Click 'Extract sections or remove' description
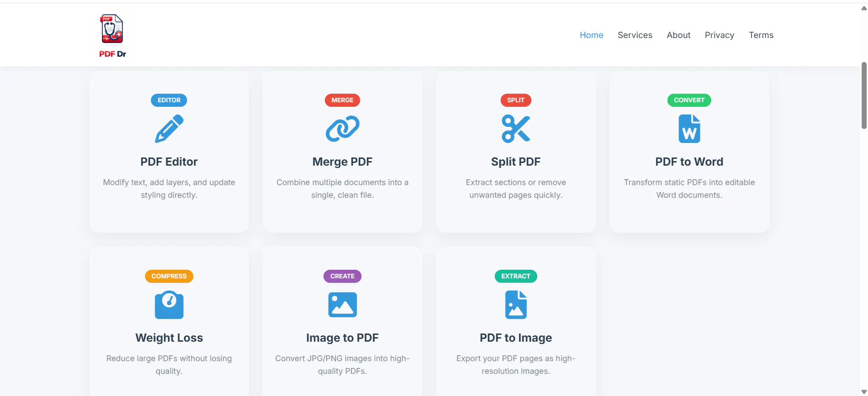 516,189
